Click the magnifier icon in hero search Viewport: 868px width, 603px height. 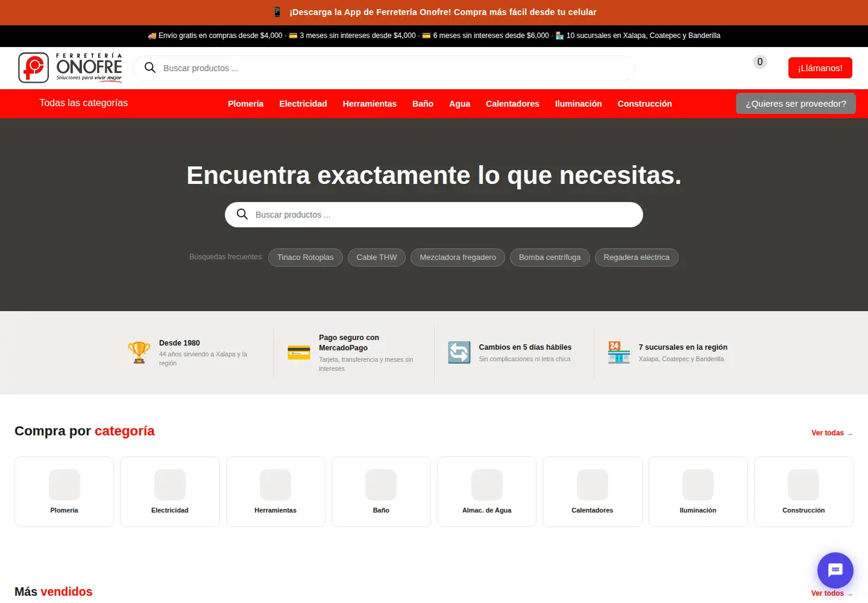pos(242,214)
